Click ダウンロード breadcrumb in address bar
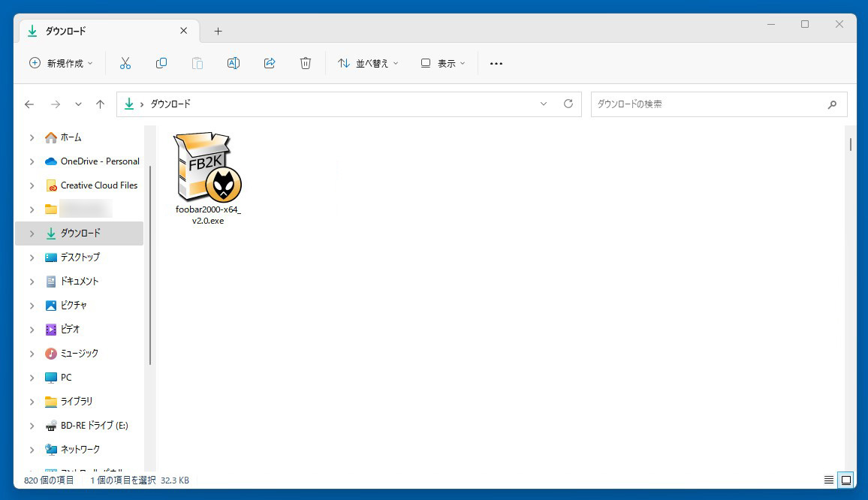868x500 pixels. pos(170,104)
